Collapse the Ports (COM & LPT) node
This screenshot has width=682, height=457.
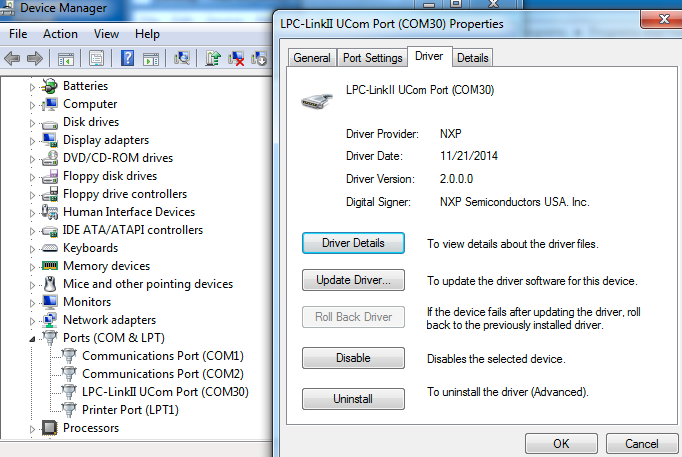(x=33, y=338)
